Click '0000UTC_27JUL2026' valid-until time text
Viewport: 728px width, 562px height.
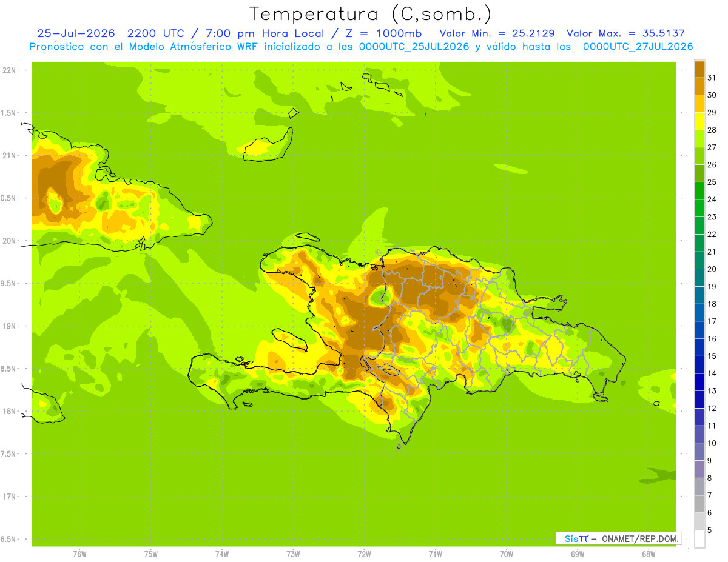click(x=638, y=47)
